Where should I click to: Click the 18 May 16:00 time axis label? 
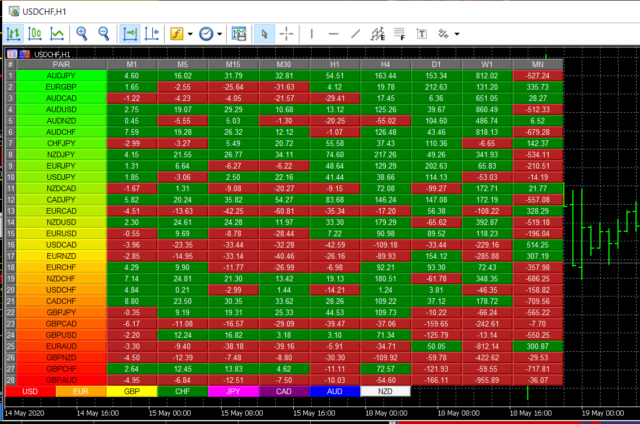pyautogui.click(x=531, y=413)
